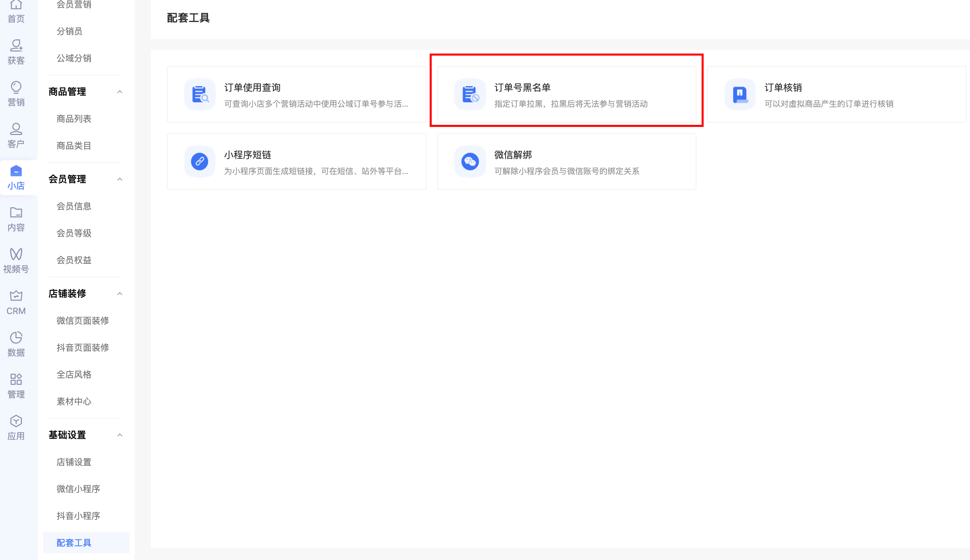The width and height of the screenshot is (970, 560).
Task: Open the 管理 management grid icon
Action: click(x=16, y=379)
